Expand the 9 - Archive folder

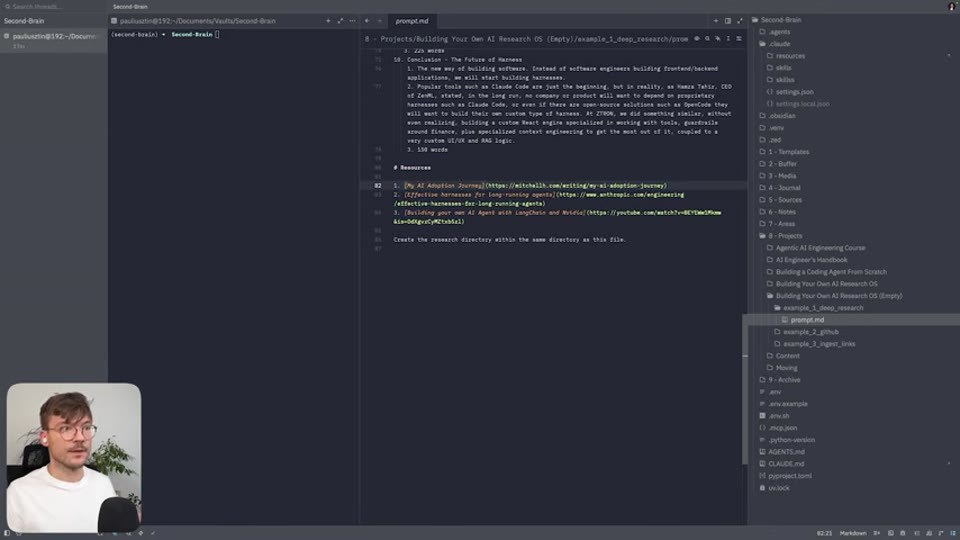point(784,380)
